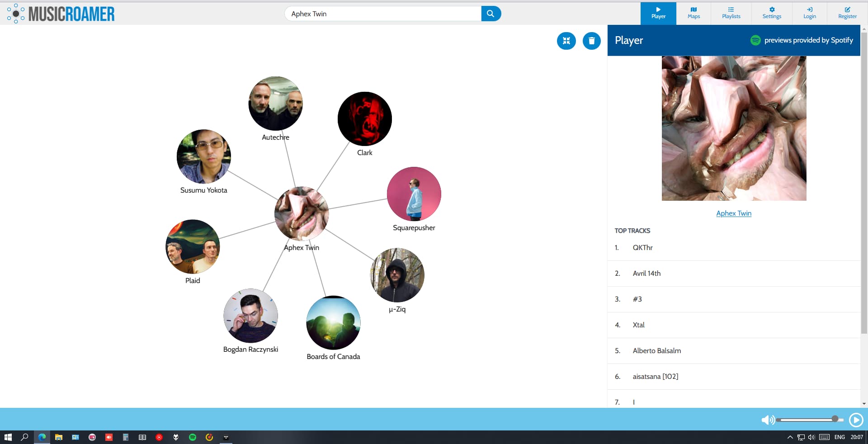Open the Playlists tab
Screen dimensions: 868x444
pos(731,13)
